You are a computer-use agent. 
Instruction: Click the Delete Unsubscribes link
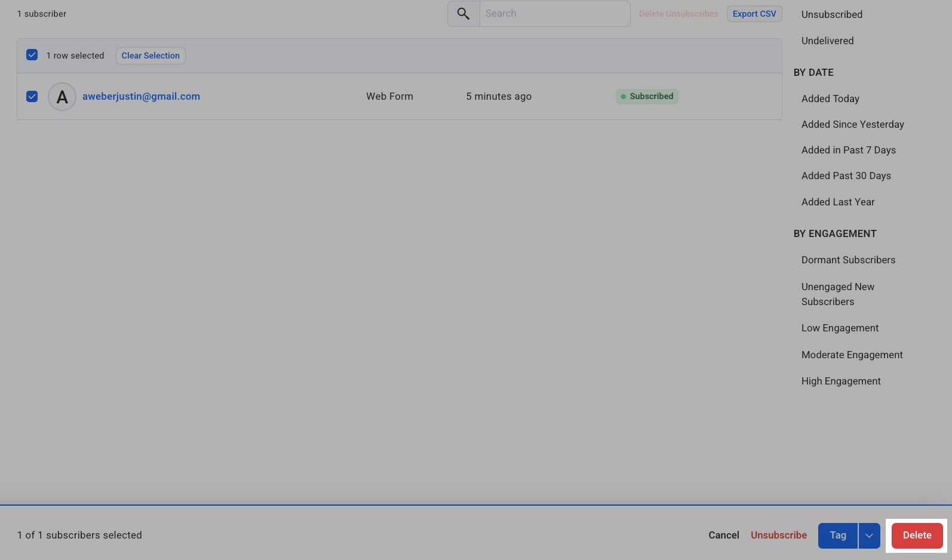[678, 14]
